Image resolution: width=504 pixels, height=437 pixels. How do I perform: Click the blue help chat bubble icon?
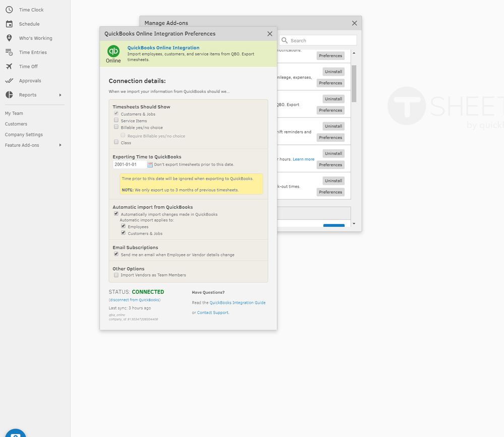(16, 433)
